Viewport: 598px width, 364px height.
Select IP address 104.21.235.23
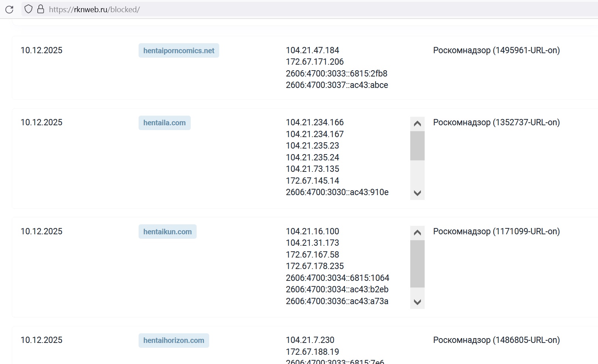pos(312,146)
